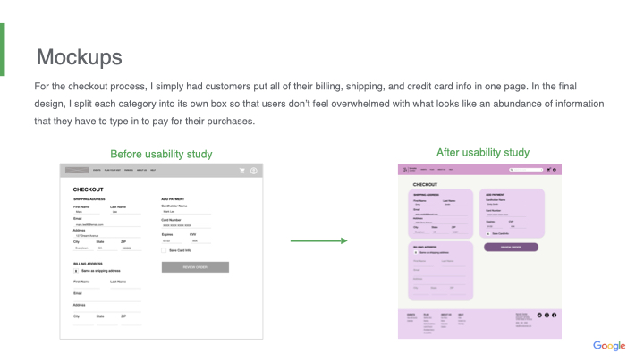Click the Card Number field in the gray mockup
Image resolution: width=644 pixels, height=362 pixels.
tap(179, 224)
